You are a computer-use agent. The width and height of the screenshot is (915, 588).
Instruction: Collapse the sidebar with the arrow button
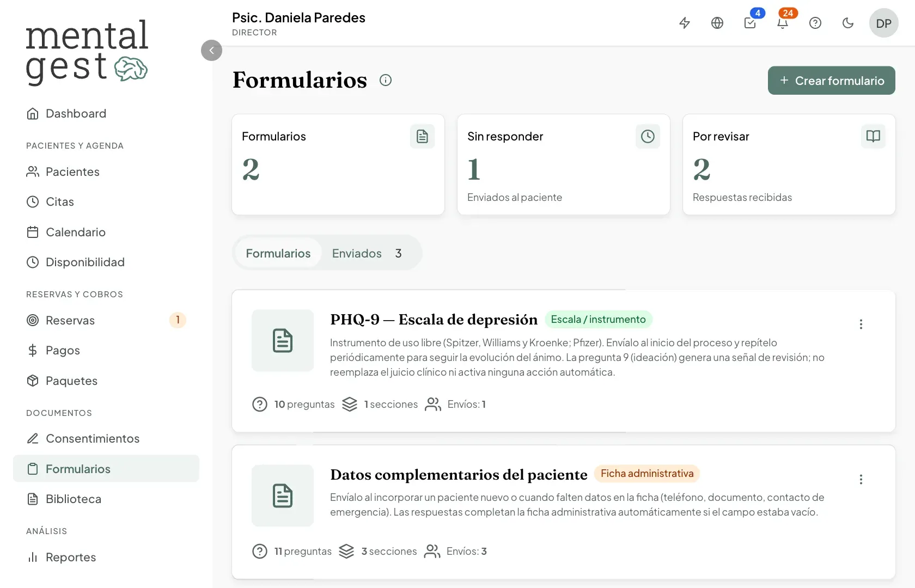click(211, 50)
